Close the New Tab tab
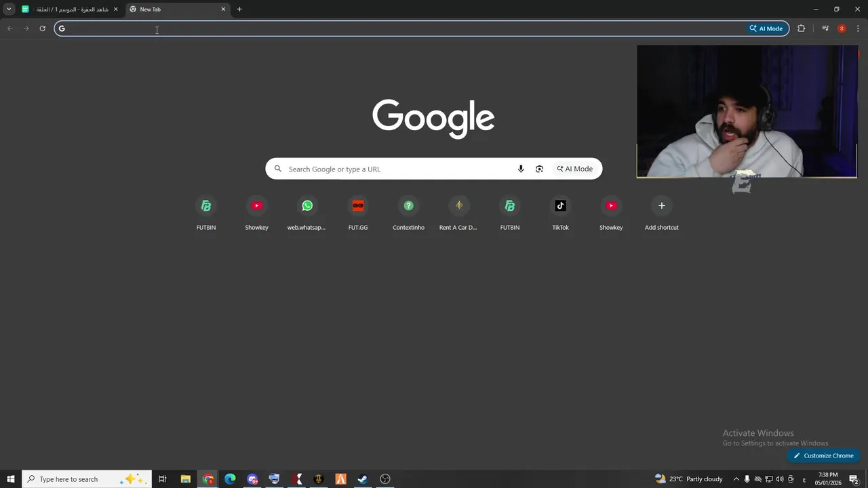Screen dimensions: 868x488 [223, 9]
